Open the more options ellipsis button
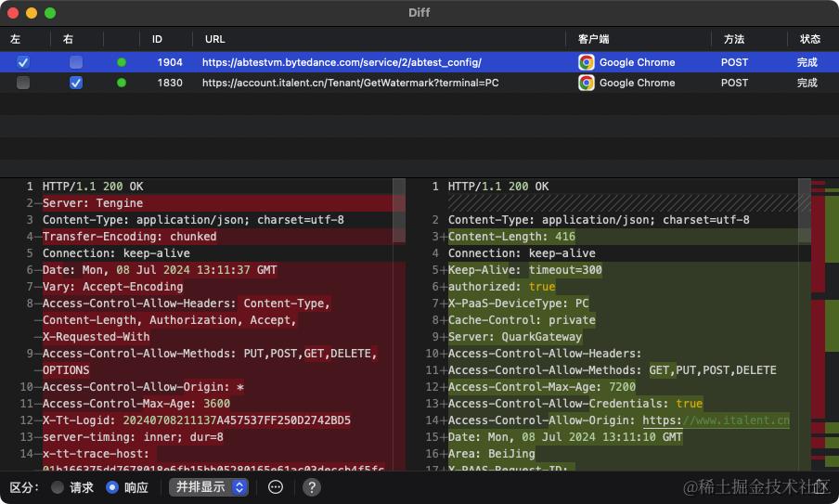The image size is (839, 504). 276,487
